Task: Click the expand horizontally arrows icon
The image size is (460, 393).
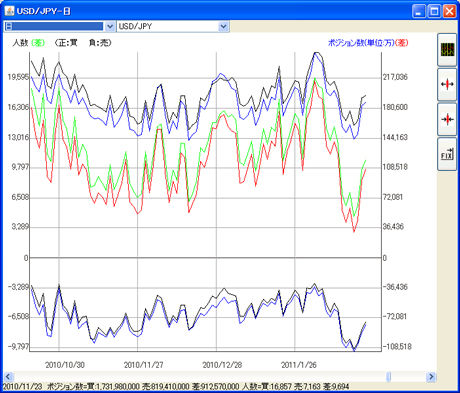Action: (x=447, y=85)
